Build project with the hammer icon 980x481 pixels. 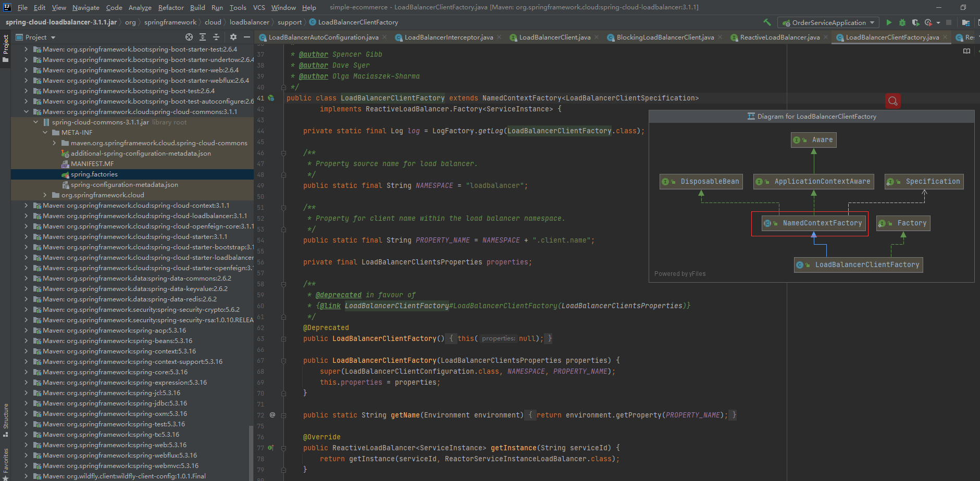(767, 22)
